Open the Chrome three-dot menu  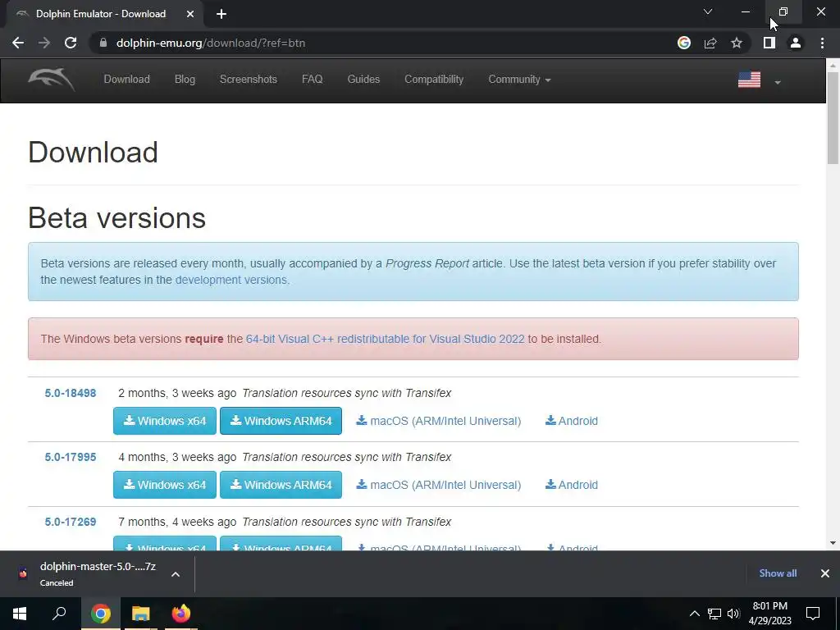coord(822,43)
